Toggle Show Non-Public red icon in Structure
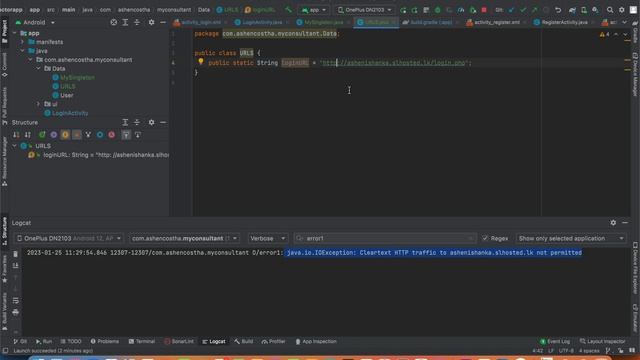The height and width of the screenshot is (360, 640). coord(111,135)
